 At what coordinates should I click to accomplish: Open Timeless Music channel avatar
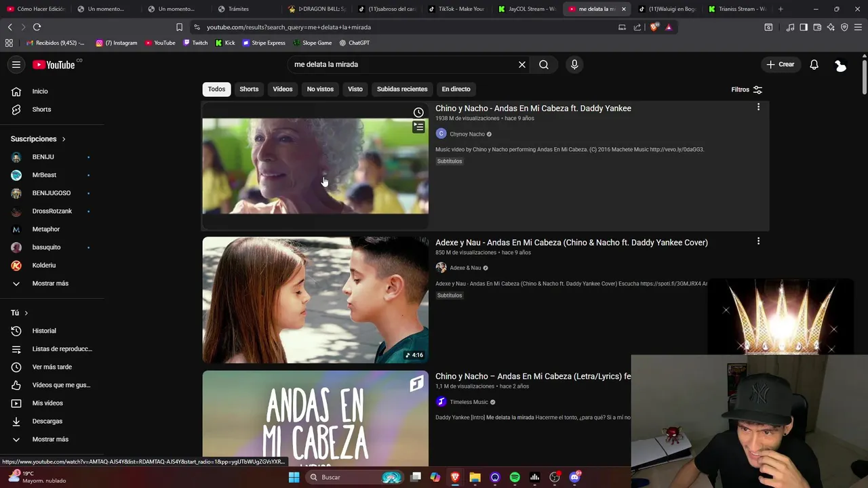coord(441,402)
